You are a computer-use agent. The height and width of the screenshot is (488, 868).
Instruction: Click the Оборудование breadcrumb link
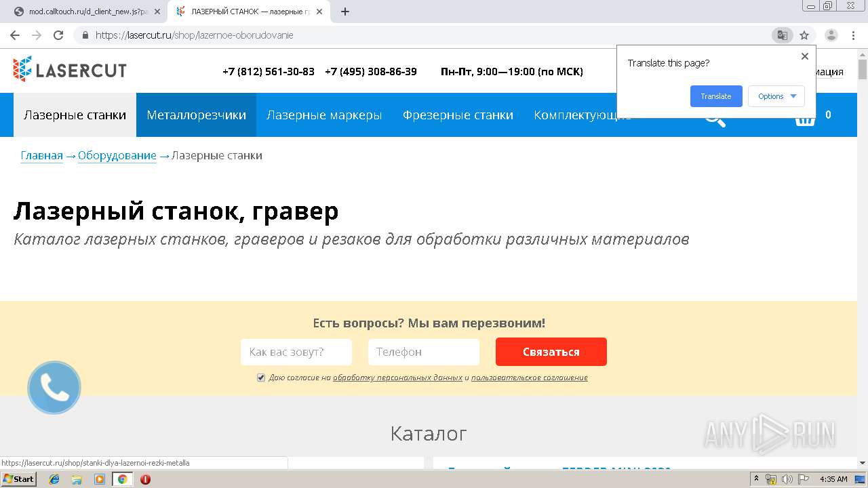[117, 156]
